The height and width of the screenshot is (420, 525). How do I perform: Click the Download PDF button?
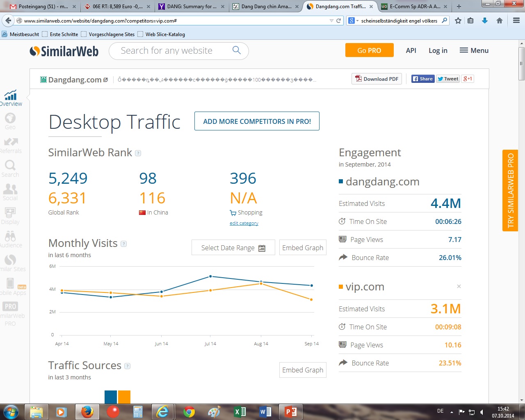tap(377, 79)
